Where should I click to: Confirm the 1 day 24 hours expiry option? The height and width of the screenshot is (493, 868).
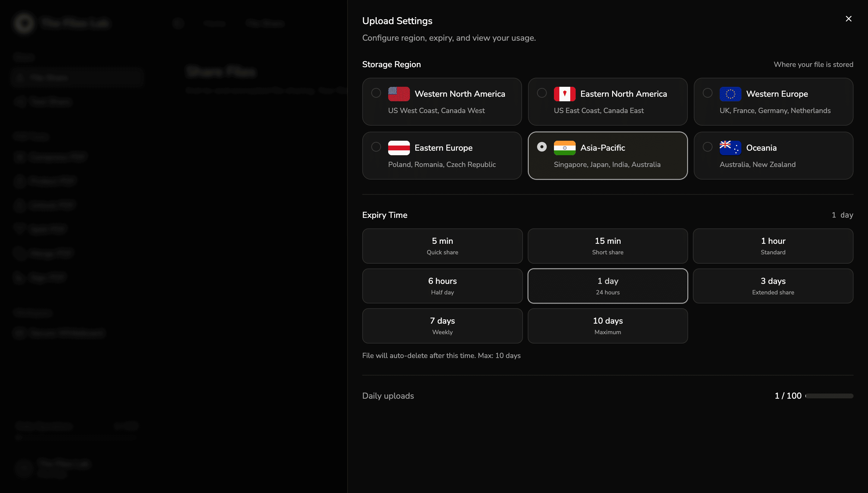[x=607, y=286]
